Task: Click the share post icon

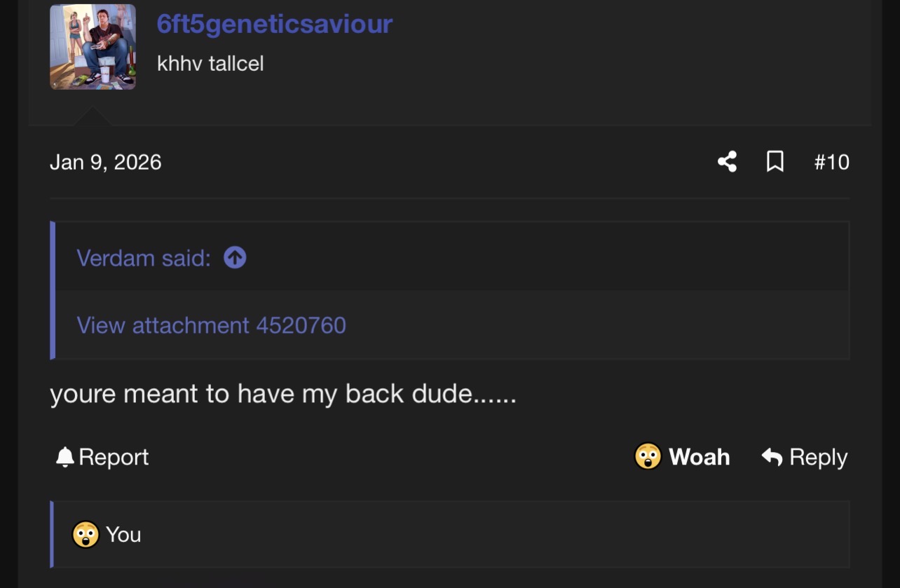Action: [727, 162]
